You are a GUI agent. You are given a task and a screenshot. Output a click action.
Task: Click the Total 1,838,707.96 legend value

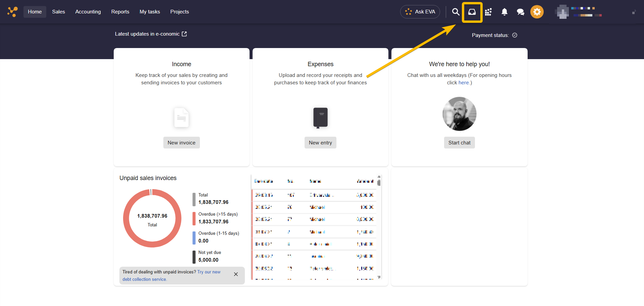click(x=213, y=202)
